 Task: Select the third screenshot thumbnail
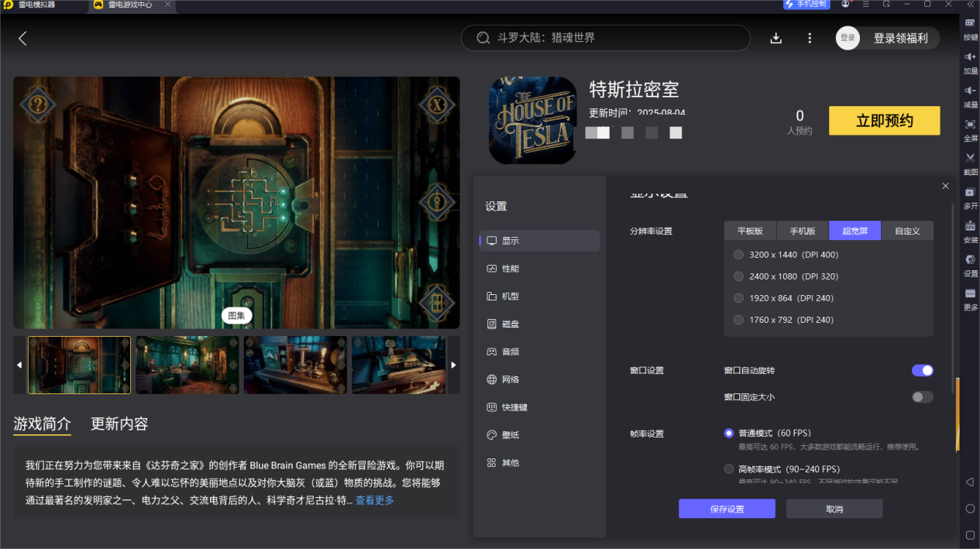295,365
